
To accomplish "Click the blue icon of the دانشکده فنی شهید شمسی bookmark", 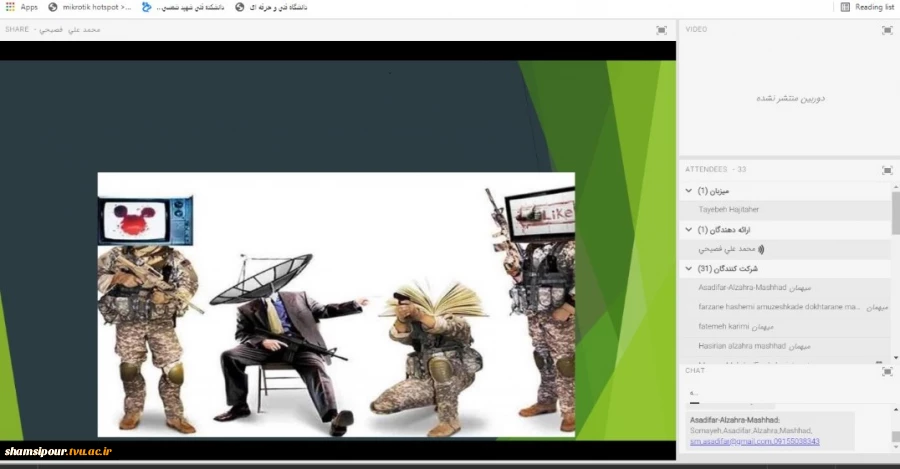I will [147, 7].
